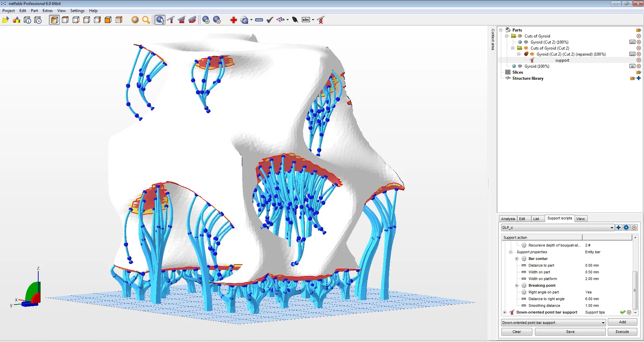Toggle visibility eye of Gyroid (100%)
This screenshot has width=644, height=342.
pyautogui.click(x=520, y=66)
